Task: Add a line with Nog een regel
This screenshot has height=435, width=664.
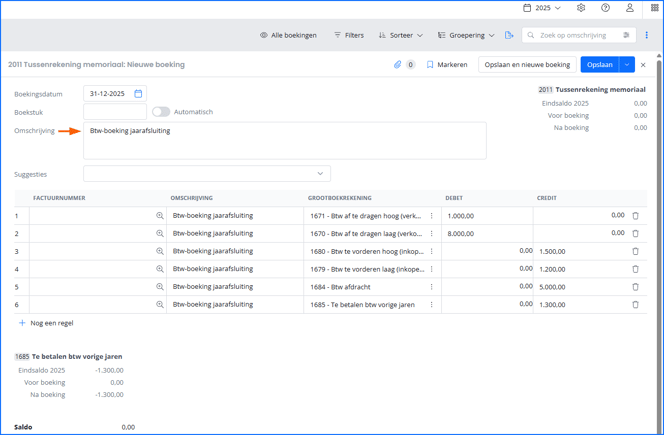Action: [x=46, y=323]
